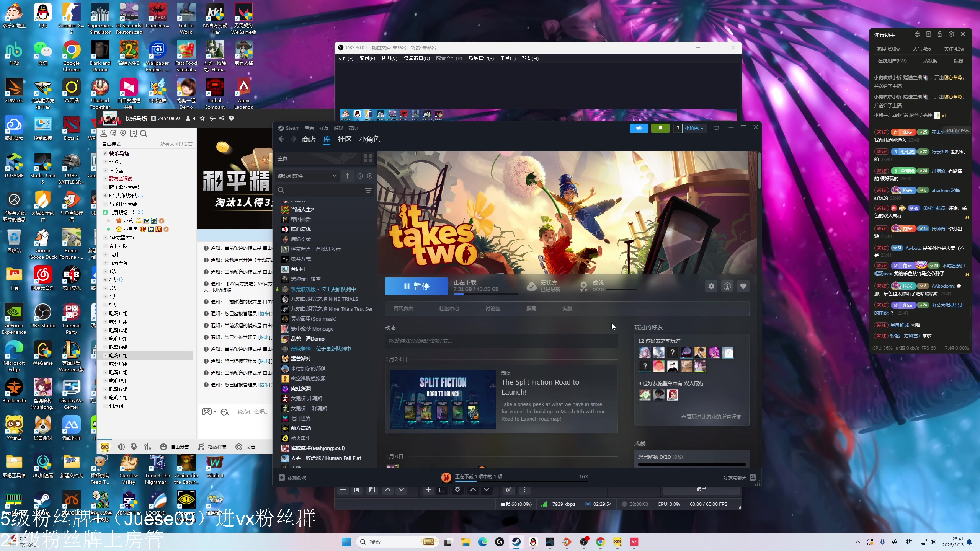The image size is (980, 551).
Task: Toggle YY microphone mute
Action: (x=134, y=447)
